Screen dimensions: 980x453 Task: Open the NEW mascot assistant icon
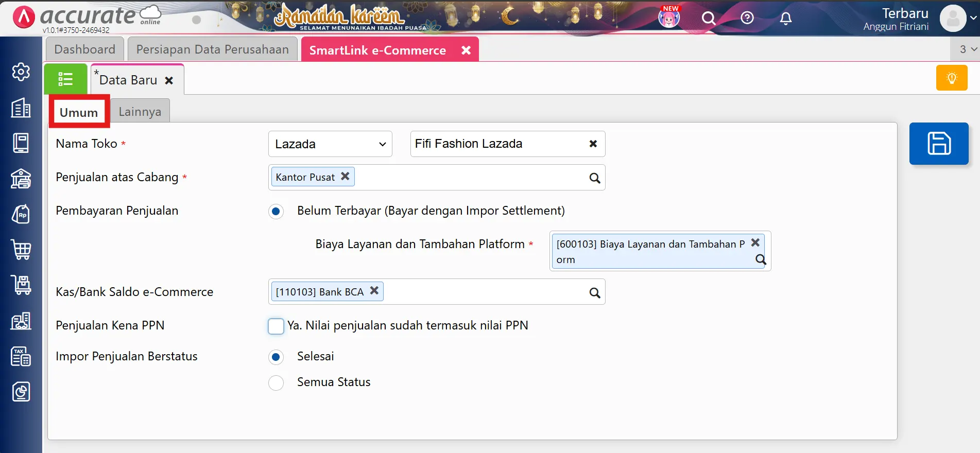(x=669, y=18)
